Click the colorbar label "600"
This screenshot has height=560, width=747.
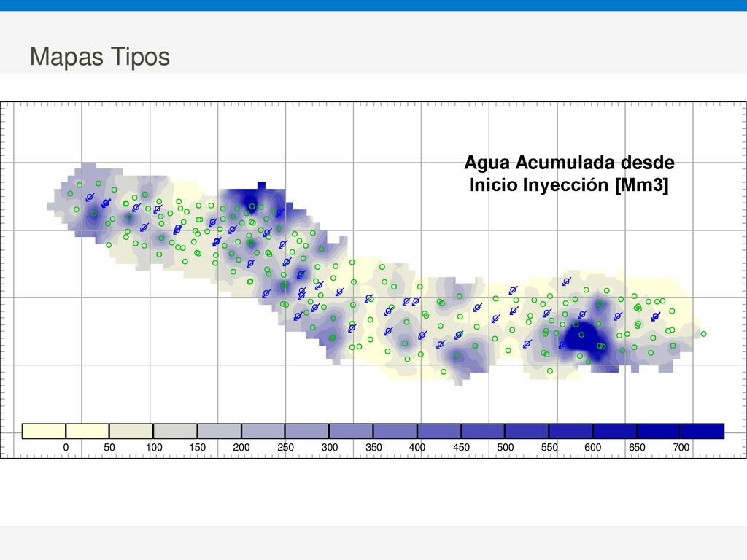pos(593,447)
